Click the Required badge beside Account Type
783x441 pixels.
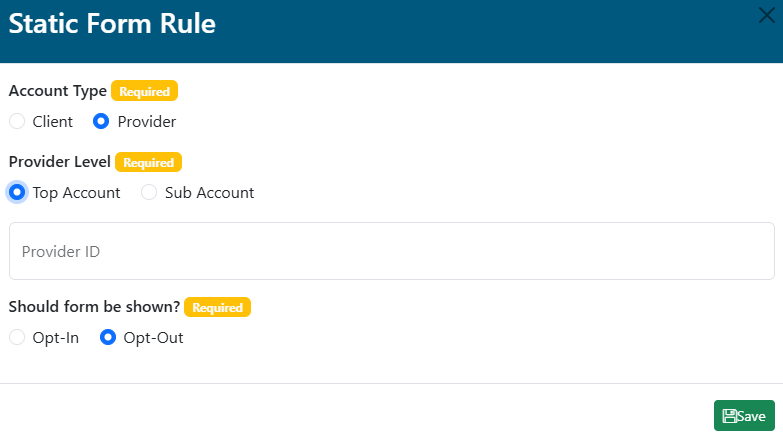[144, 91]
